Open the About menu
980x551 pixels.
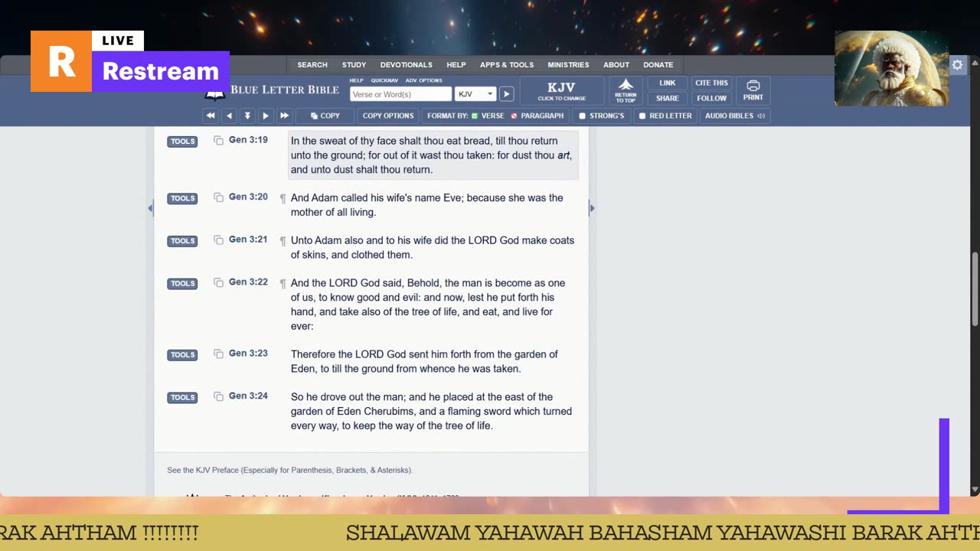pos(616,65)
